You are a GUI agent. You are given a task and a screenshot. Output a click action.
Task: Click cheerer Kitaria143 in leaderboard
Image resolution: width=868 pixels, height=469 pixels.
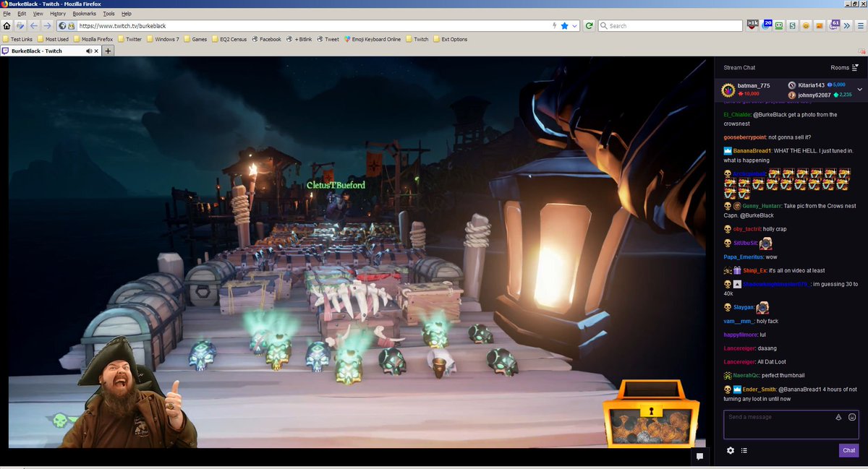810,85
